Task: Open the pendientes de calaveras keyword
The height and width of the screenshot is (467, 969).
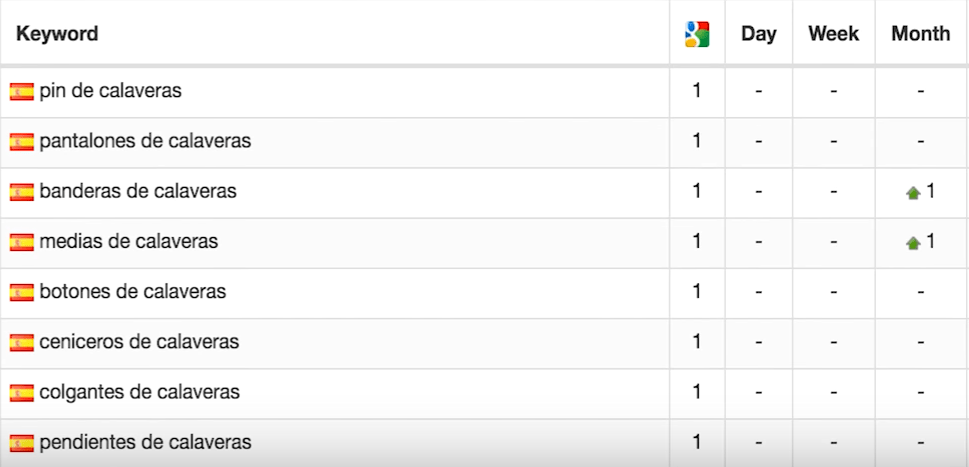Action: [145, 442]
